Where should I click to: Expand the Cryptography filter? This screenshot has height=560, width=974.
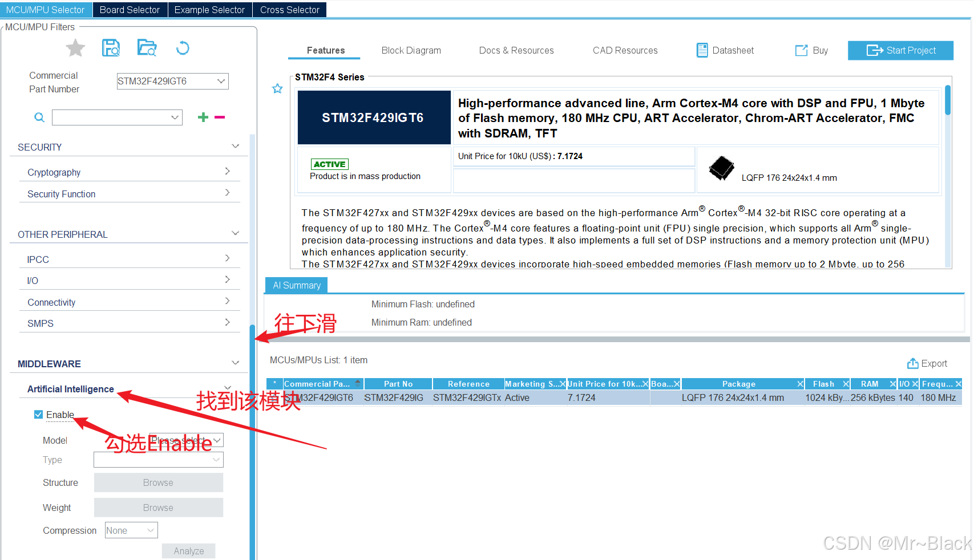point(227,171)
